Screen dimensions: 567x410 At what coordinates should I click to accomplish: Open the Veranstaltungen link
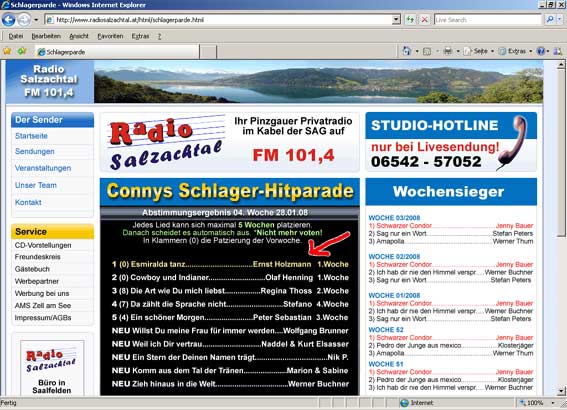click(x=43, y=168)
